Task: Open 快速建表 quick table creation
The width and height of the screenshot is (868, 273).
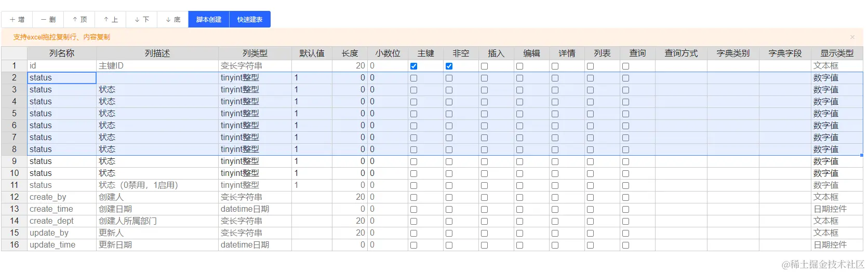Action: tap(250, 19)
